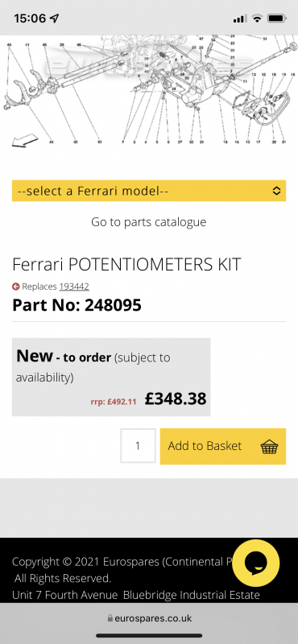
Task: Click the dropdown up-down chevron arrows
Action: coord(276,191)
